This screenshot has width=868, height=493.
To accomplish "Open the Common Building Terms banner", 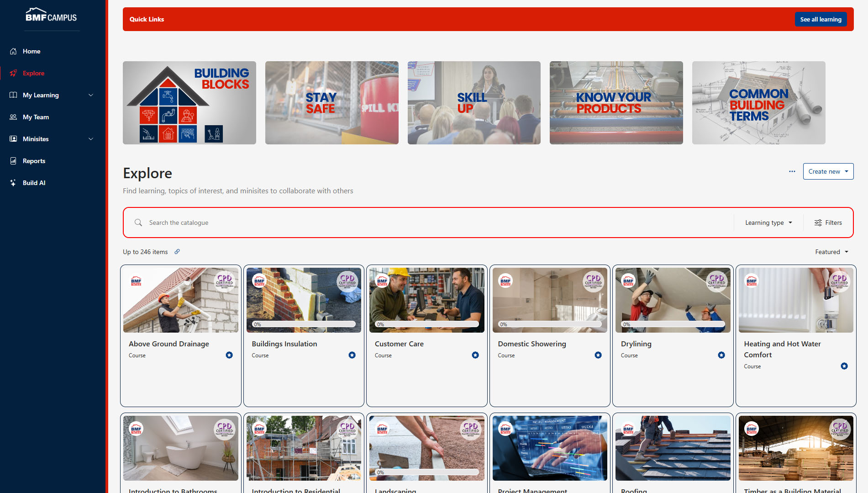I will pyautogui.click(x=759, y=103).
